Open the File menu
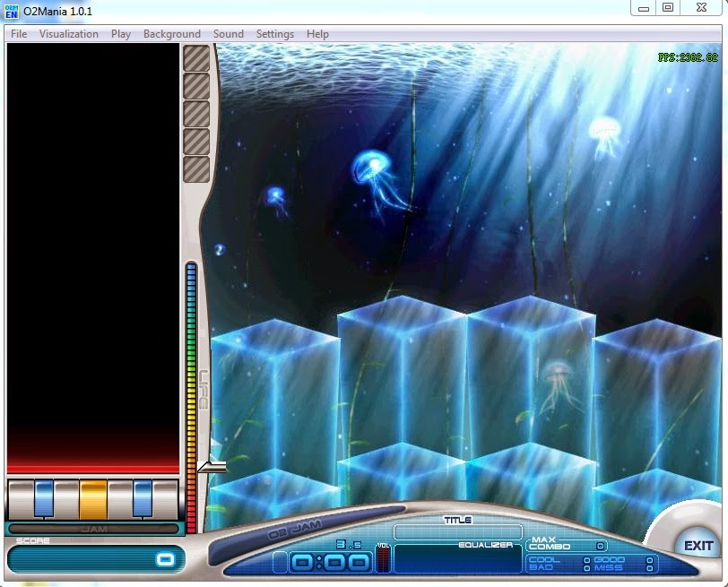Viewport: 728px width, 587px height. pyautogui.click(x=18, y=33)
